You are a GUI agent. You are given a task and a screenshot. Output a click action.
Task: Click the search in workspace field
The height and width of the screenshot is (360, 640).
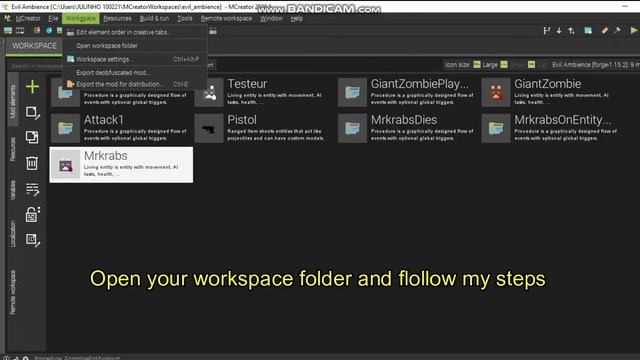(x=36, y=65)
